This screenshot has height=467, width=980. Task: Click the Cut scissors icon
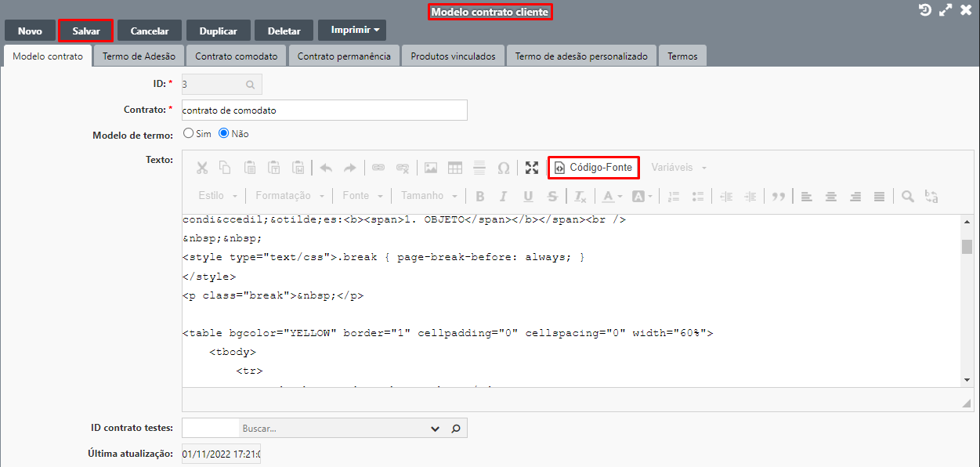click(202, 168)
